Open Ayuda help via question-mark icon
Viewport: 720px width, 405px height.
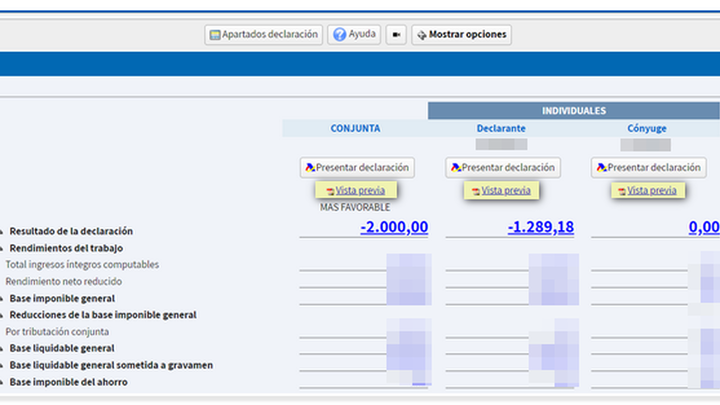340,35
